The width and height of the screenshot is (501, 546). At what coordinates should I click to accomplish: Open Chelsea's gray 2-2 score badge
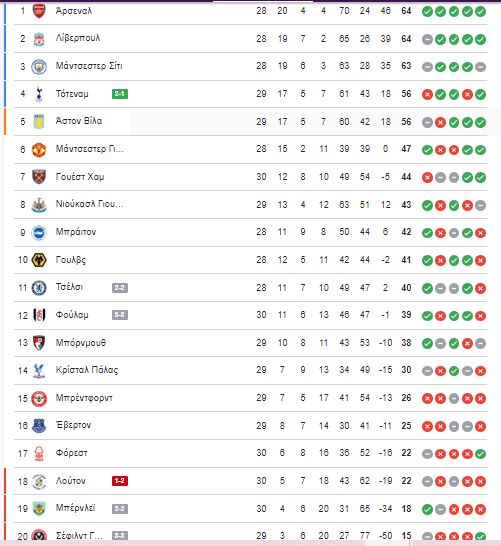coord(120,288)
